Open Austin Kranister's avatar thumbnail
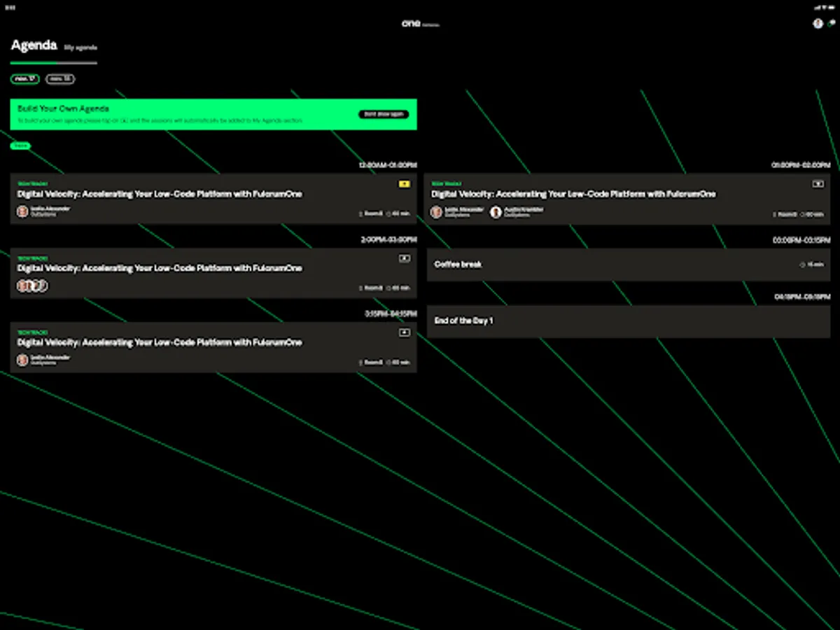 (496, 212)
